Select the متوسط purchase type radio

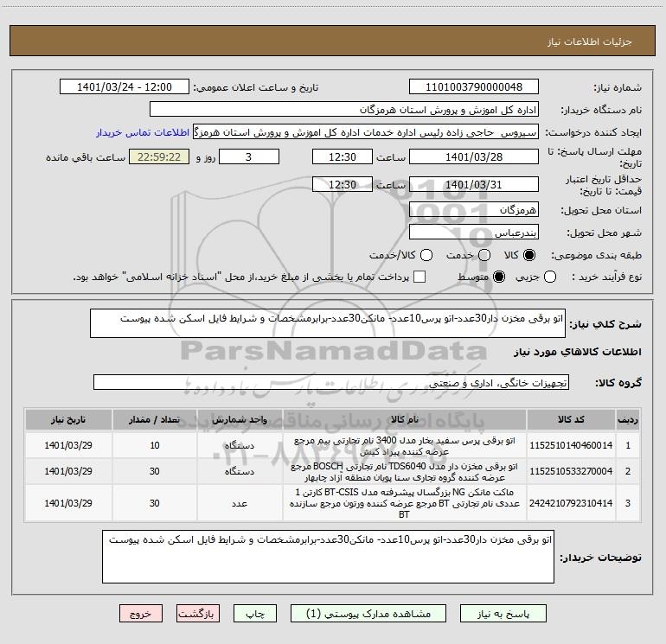coord(499,277)
